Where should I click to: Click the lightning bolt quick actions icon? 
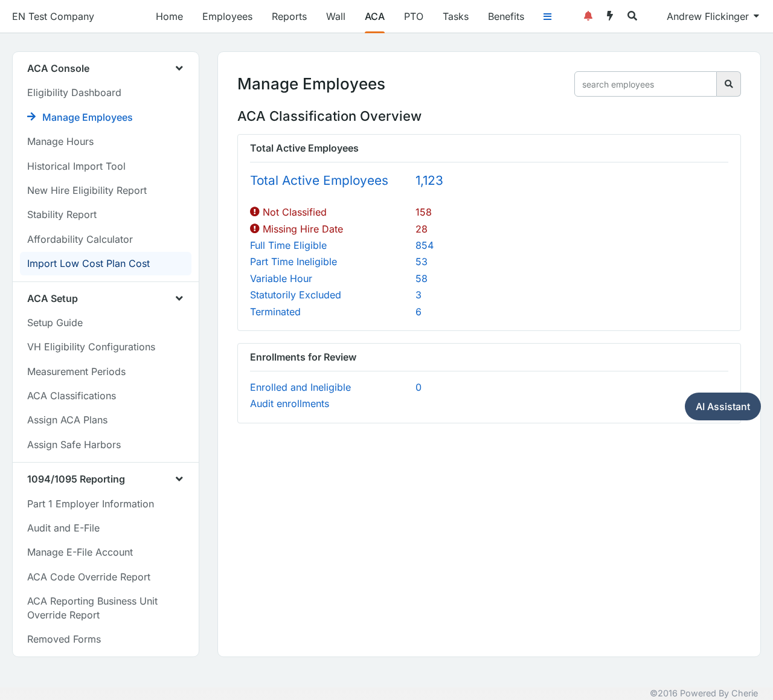[610, 16]
